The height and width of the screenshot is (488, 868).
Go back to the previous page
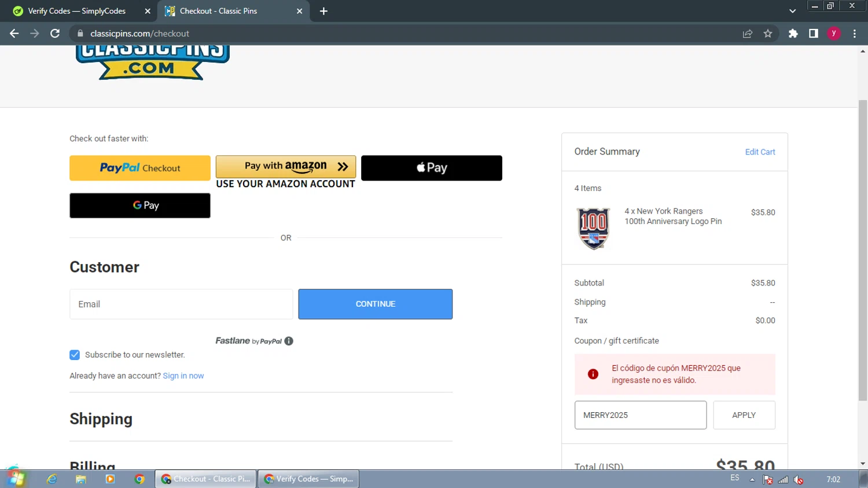click(x=14, y=34)
